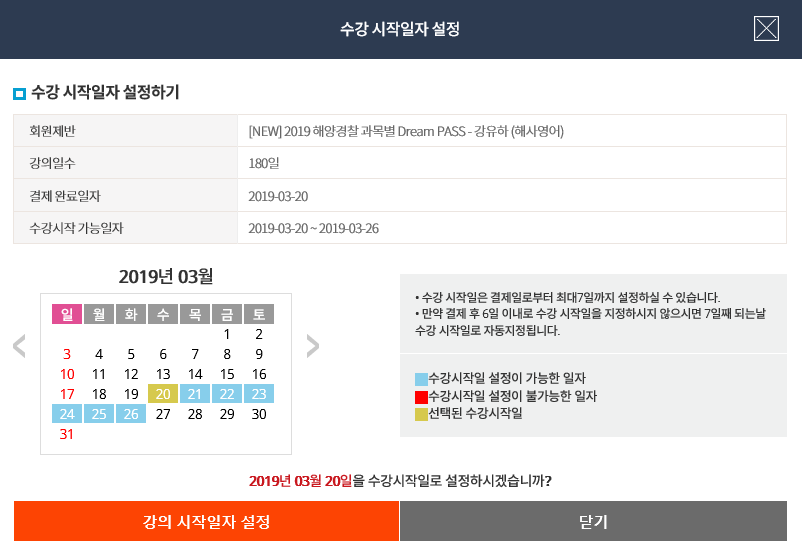Choose March 25 as start date
This screenshot has height=549, width=802.
point(99,414)
